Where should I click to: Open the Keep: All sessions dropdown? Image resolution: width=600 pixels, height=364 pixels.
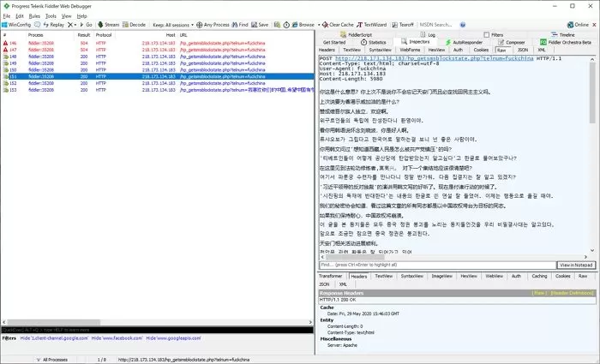pos(173,25)
